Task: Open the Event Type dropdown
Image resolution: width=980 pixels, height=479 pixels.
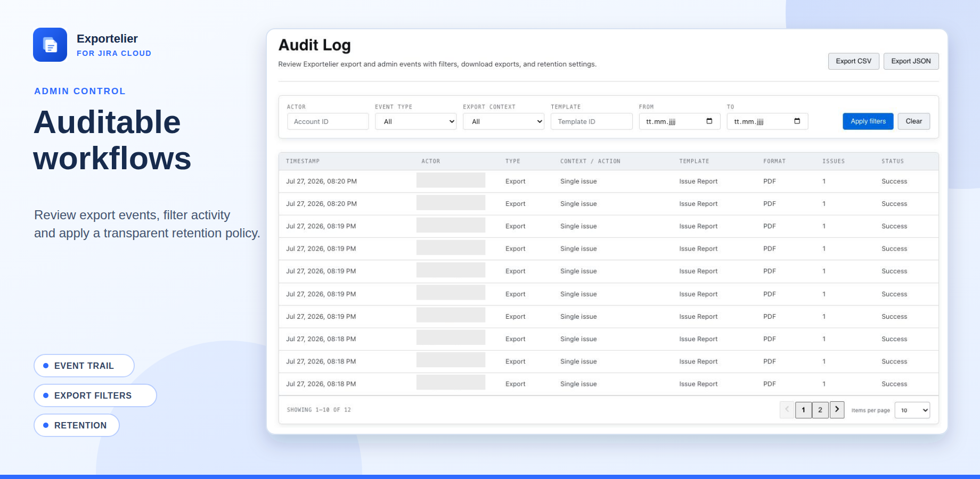Action: pos(415,121)
